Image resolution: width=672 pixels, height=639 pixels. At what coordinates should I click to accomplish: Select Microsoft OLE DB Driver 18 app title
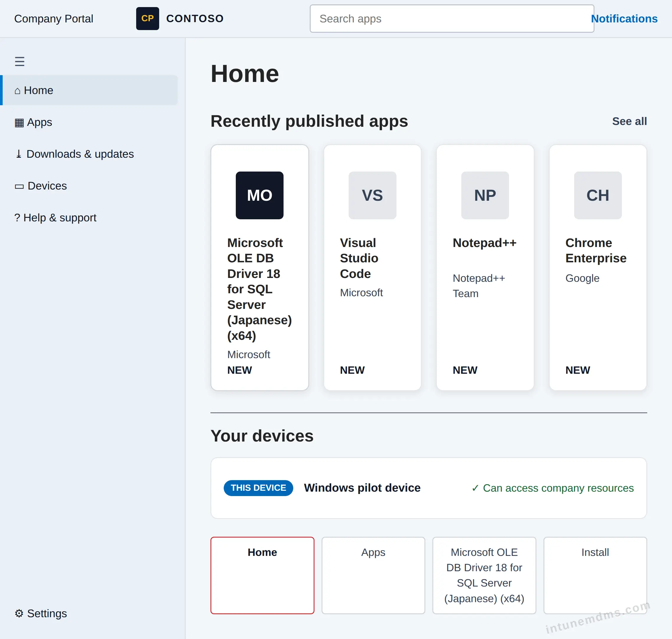(260, 289)
